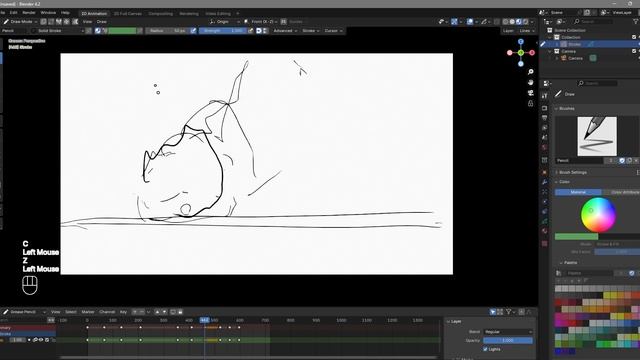Click the green Y axis on navigation gizmo

[x=521, y=53]
